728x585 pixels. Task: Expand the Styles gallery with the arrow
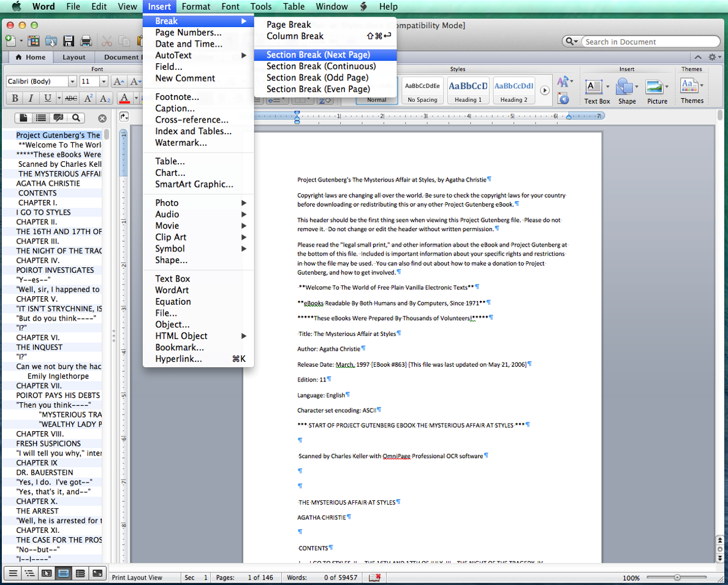click(544, 90)
